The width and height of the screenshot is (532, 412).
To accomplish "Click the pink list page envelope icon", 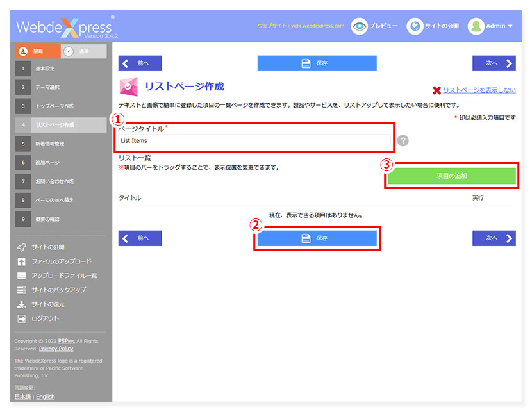I will pyautogui.click(x=129, y=87).
